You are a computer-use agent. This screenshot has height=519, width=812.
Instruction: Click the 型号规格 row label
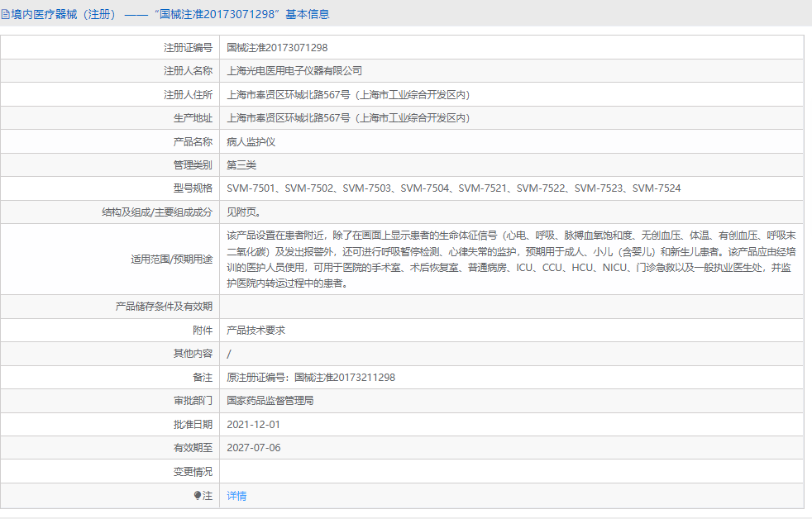click(x=193, y=188)
